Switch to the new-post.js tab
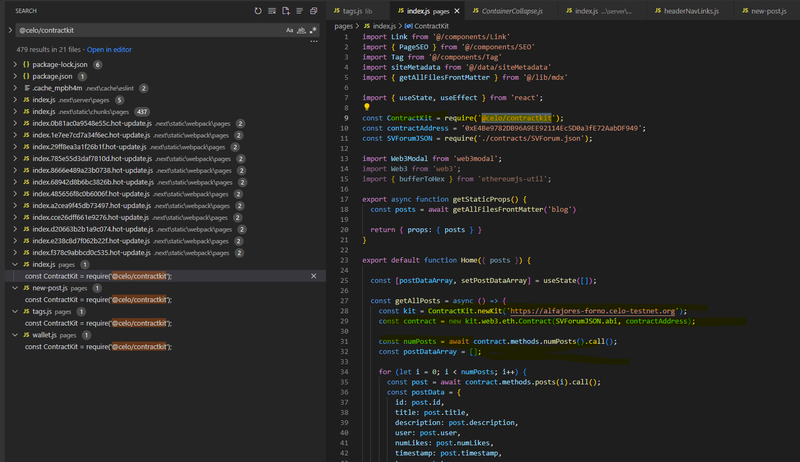The width and height of the screenshot is (800, 462). [768, 11]
